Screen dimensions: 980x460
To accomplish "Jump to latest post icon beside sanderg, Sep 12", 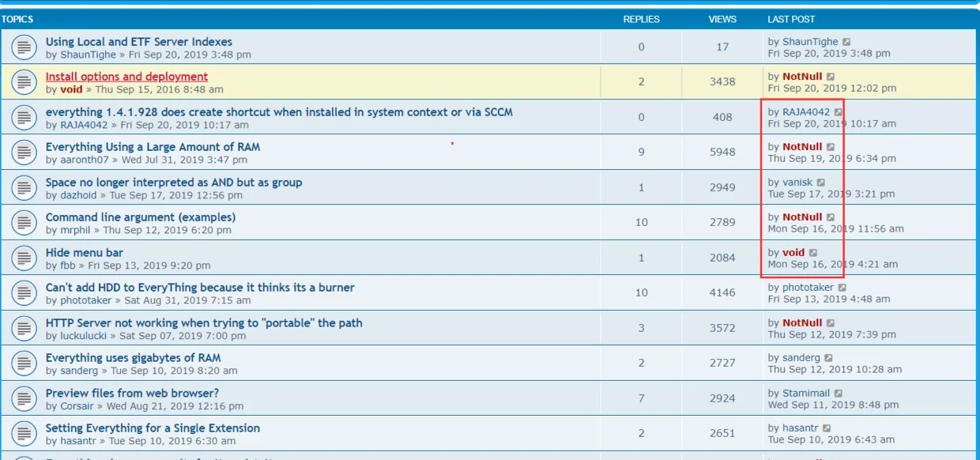I will 829,358.
